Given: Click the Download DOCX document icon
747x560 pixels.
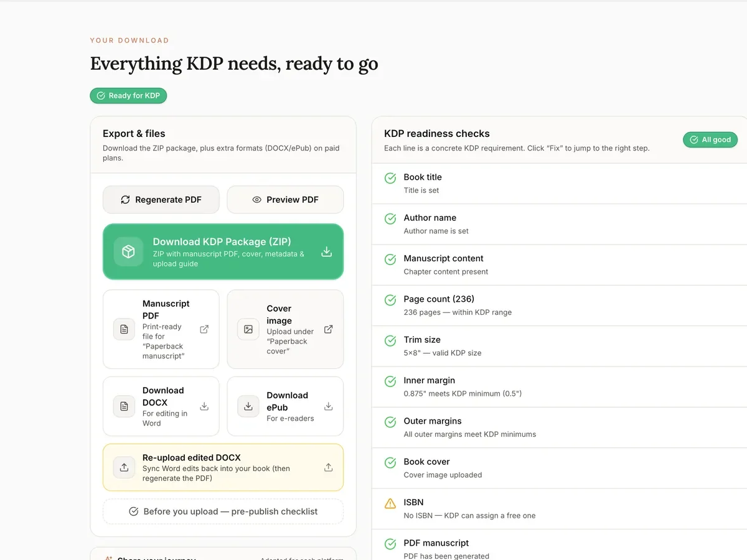Looking at the screenshot, I should coord(124,406).
